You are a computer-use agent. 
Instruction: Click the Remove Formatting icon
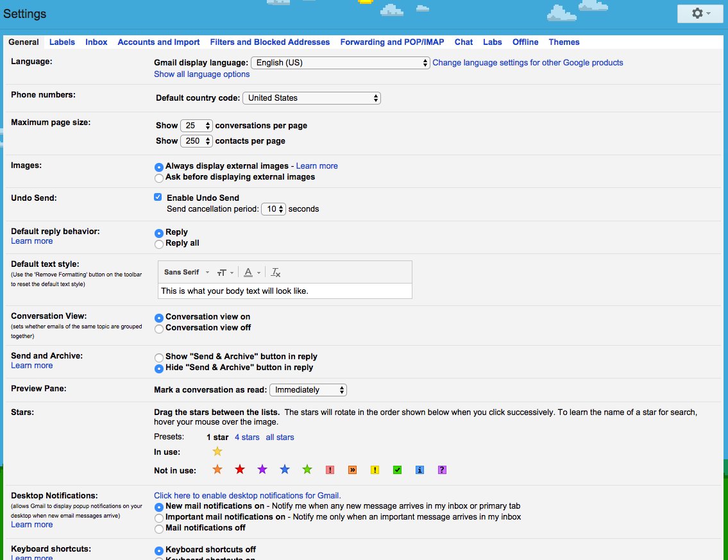click(x=276, y=273)
